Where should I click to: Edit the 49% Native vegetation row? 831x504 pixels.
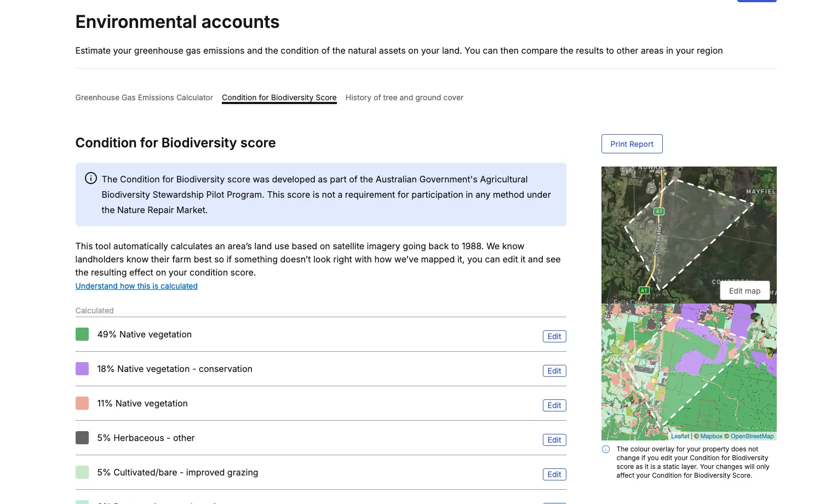(x=554, y=336)
